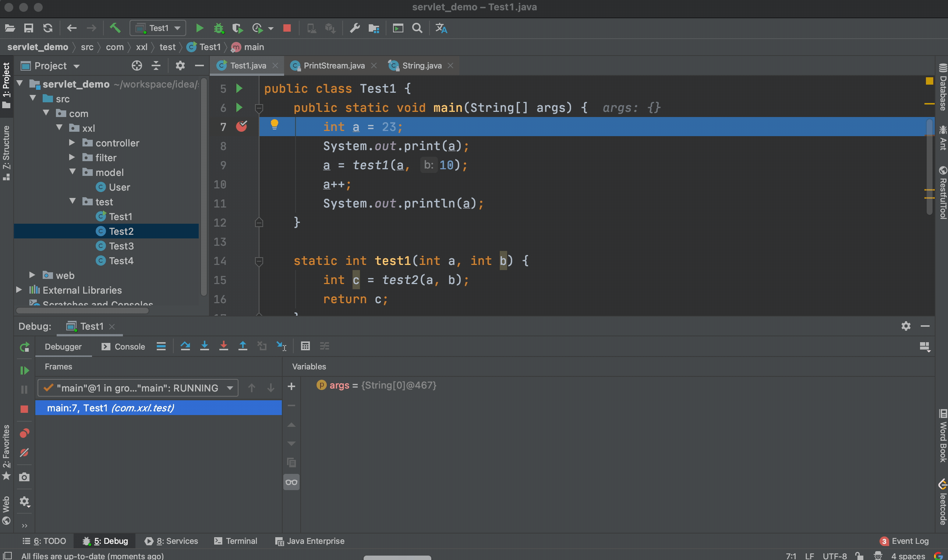Stop the process with the red square in toolbar
The height and width of the screenshot is (560, 948).
click(x=287, y=28)
